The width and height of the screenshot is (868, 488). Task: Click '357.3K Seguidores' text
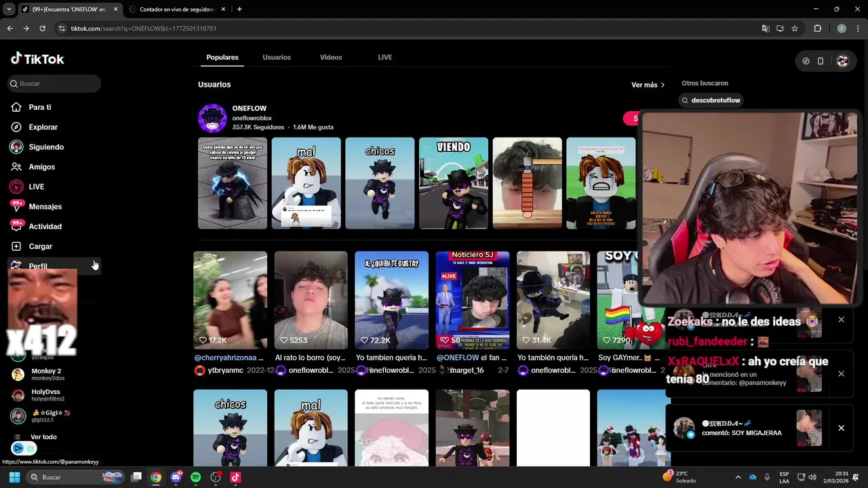(258, 127)
